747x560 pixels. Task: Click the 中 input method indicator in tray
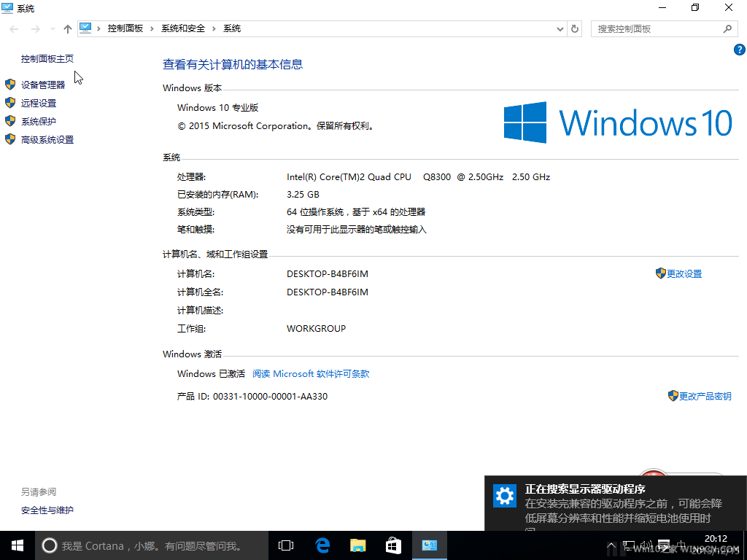click(x=679, y=545)
